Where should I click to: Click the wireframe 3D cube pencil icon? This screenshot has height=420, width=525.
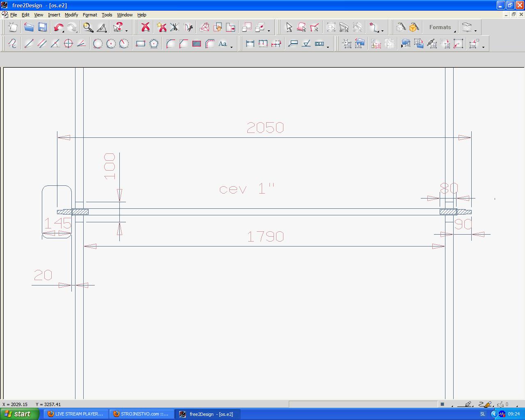pos(401,27)
